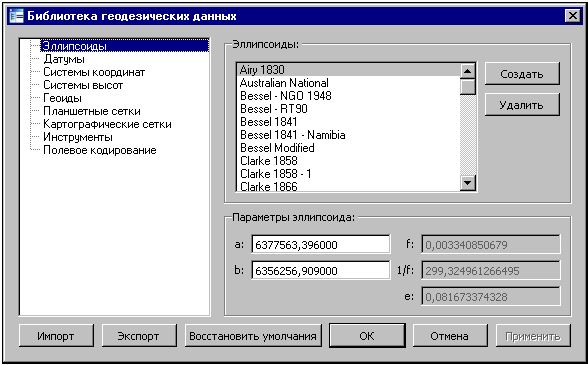Image resolution: width=588 pixels, height=365 pixels.
Task: Open Системы высот tree item
Action: [83, 85]
